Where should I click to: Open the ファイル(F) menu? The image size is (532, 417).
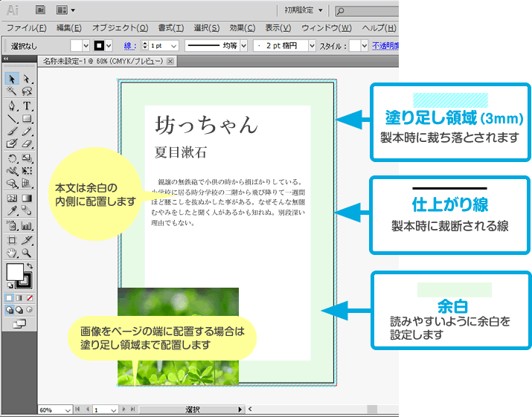coord(26,28)
